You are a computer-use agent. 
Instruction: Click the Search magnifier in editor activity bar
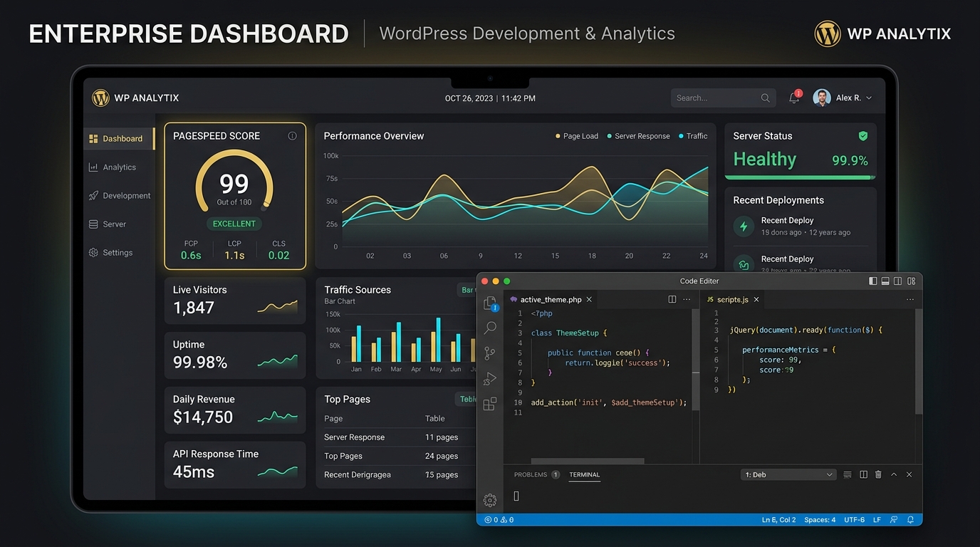coord(490,328)
